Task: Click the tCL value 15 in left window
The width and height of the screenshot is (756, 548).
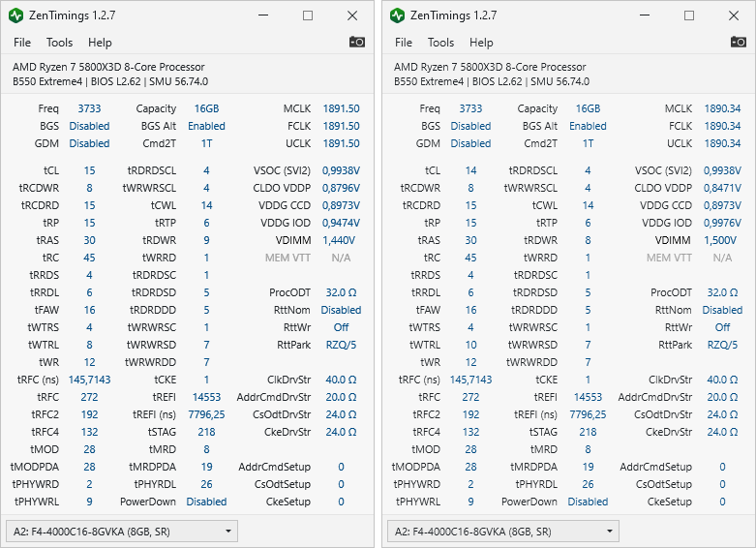Action: (x=89, y=170)
